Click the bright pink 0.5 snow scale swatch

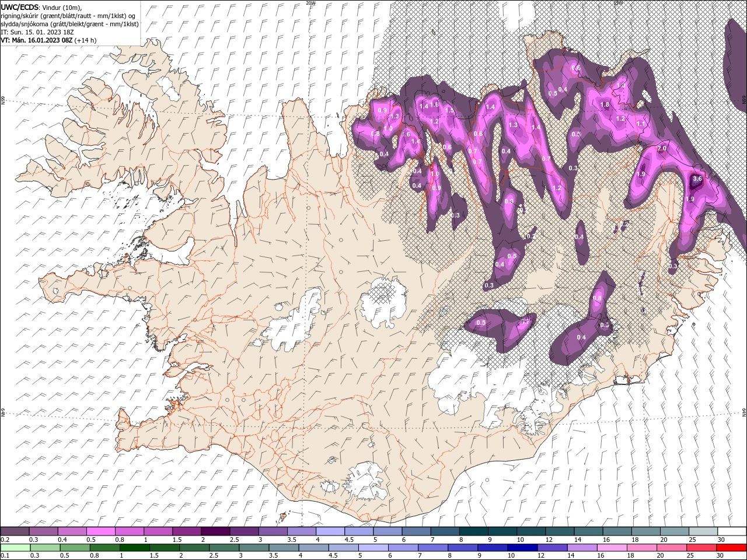[x=100, y=531]
